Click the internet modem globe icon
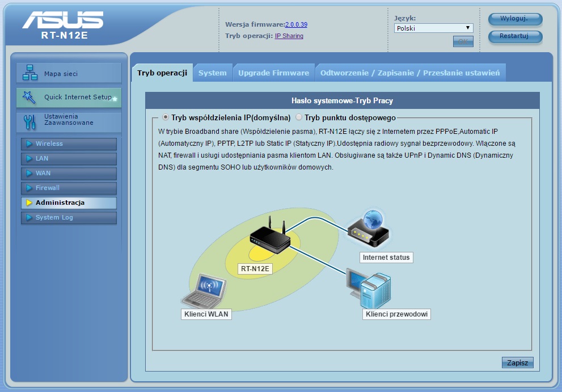This screenshot has width=562, height=392. tap(369, 229)
